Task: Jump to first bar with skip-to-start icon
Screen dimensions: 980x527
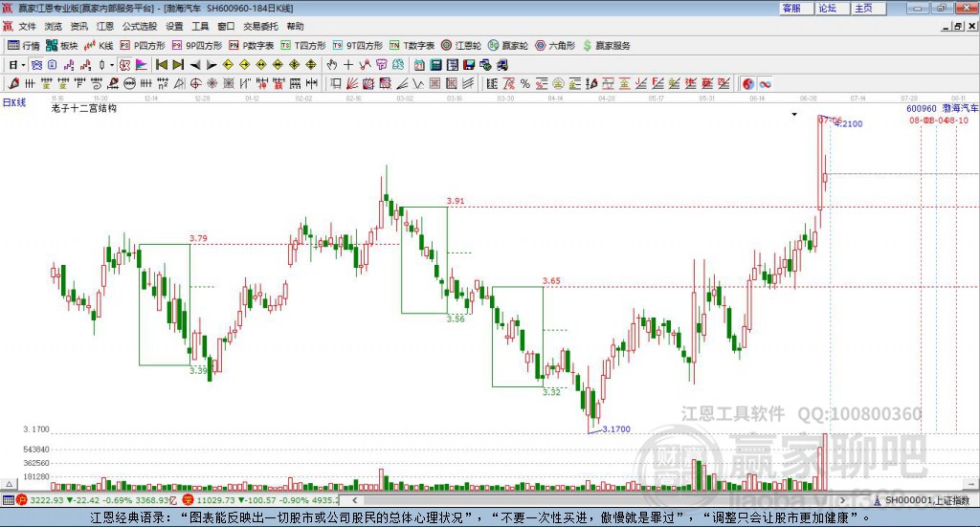Action: (161, 65)
